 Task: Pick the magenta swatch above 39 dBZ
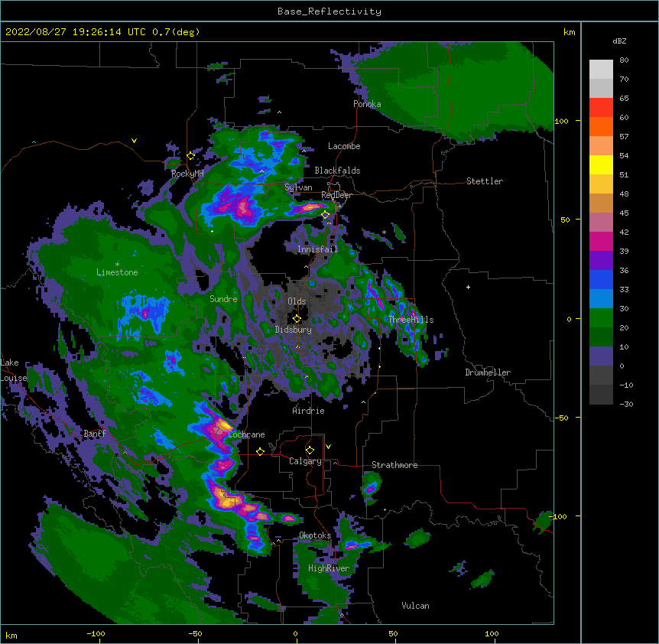point(601,241)
